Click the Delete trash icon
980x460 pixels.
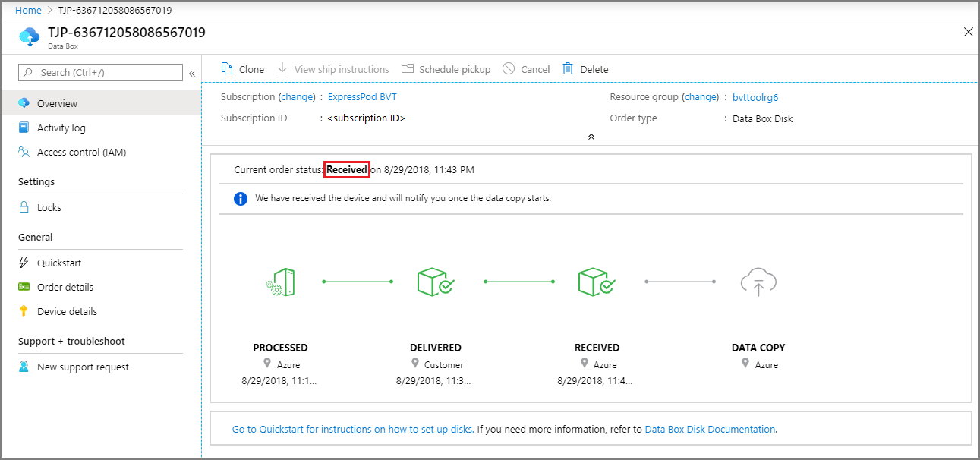568,68
